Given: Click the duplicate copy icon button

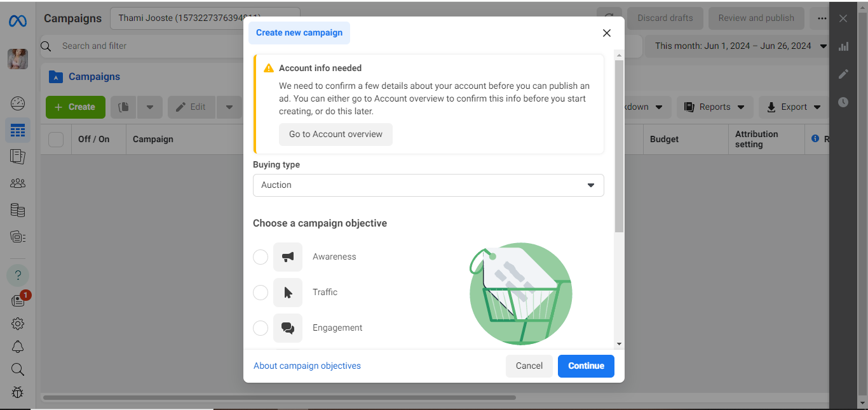Looking at the screenshot, I should point(124,107).
